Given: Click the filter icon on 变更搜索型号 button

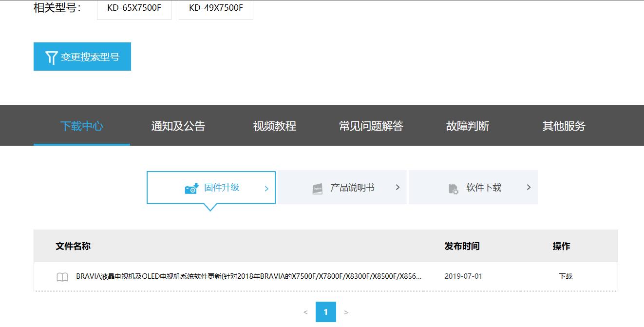Looking at the screenshot, I should click(x=50, y=57).
